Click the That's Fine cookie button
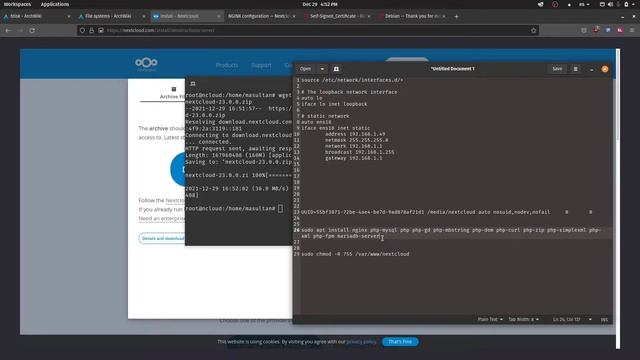This screenshot has height=360, width=640. click(400, 342)
